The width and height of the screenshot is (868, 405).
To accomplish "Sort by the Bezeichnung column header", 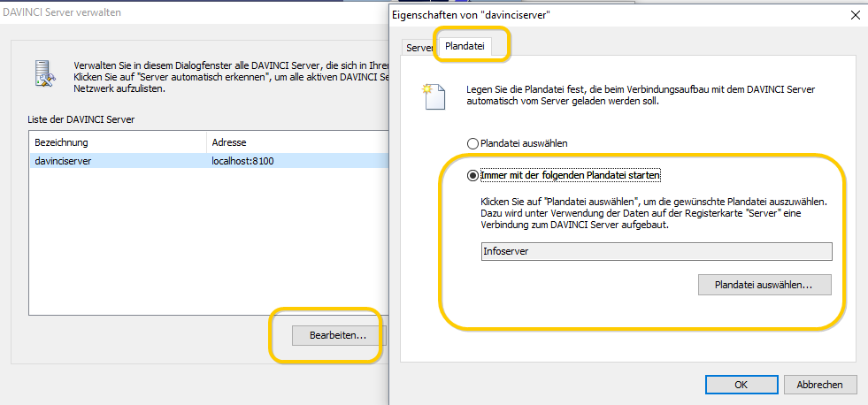I will [117, 142].
